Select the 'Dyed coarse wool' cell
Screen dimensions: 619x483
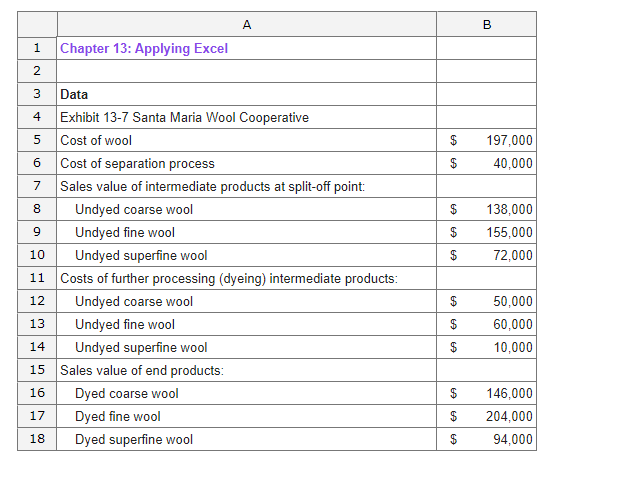(247, 393)
